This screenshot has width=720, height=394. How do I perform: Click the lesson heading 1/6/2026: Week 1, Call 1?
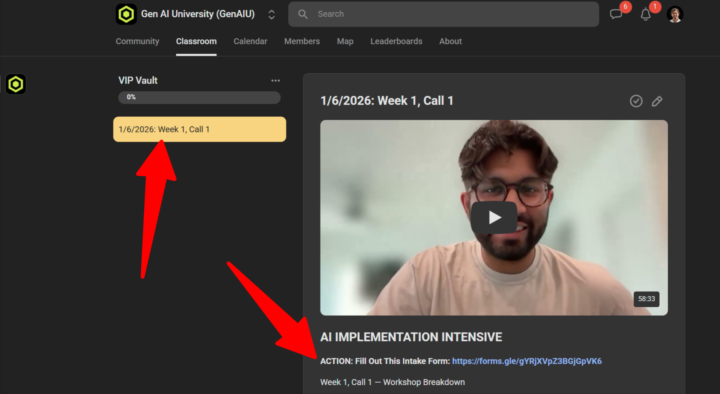tap(387, 101)
